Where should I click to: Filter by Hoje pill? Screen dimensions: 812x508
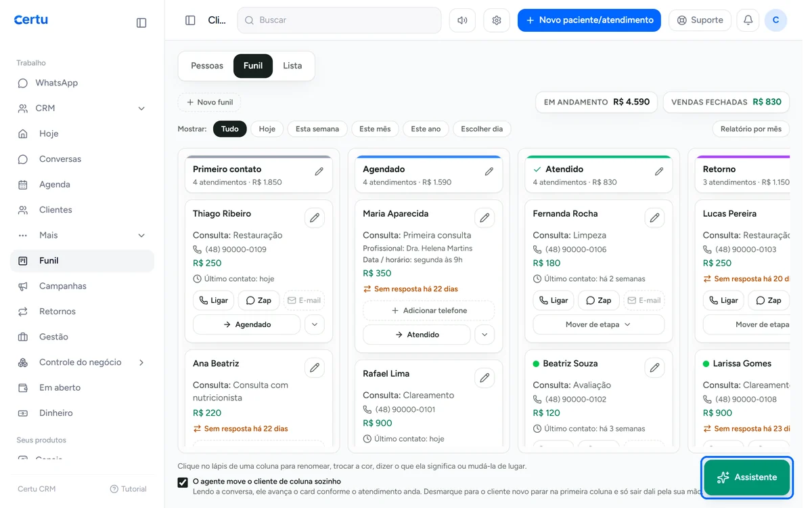coord(267,129)
